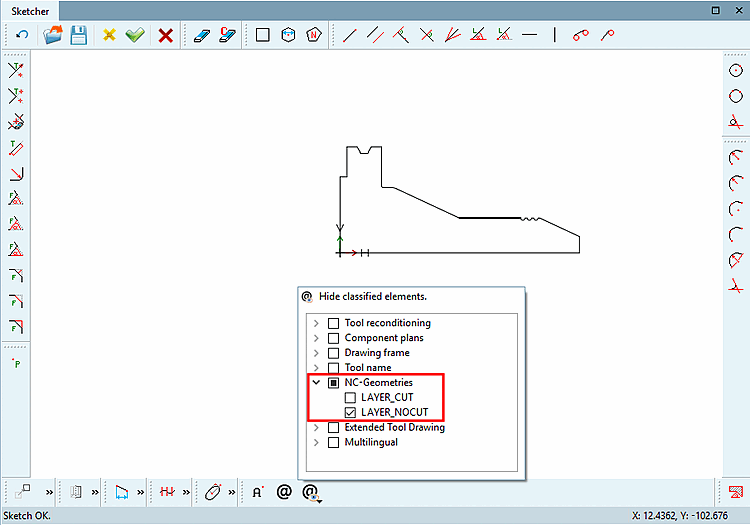Select the Drawing frame tree entry
The image size is (750, 525).
click(377, 353)
